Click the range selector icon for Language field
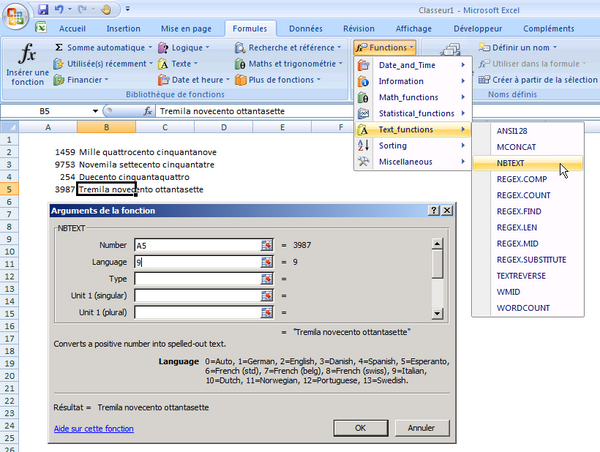The height and width of the screenshot is (452, 600). (266, 262)
